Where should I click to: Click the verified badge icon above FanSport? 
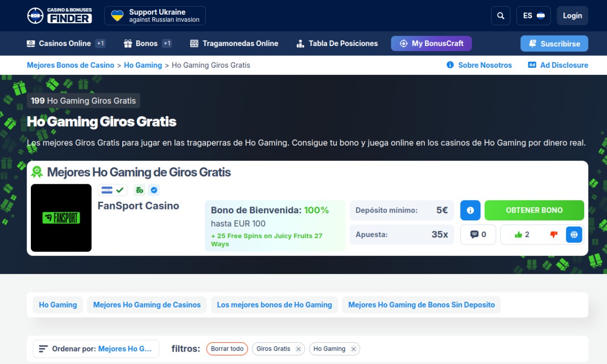[x=154, y=190]
